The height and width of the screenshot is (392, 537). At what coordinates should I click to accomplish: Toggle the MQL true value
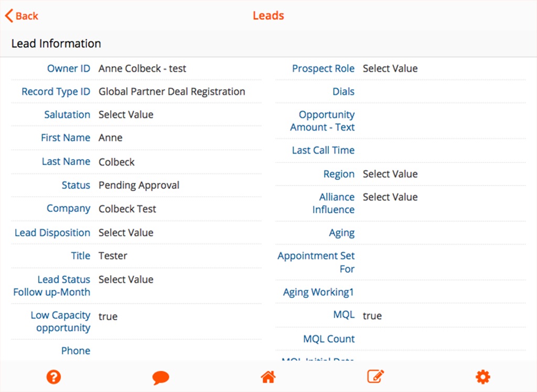pos(372,316)
